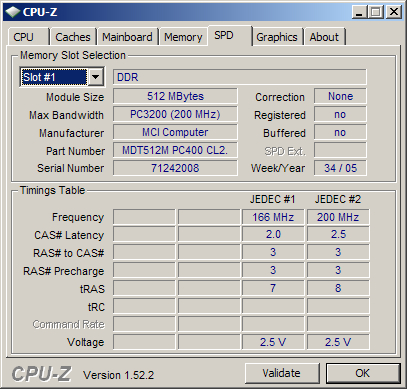Click the MDT512M PC400 CL2. part number
Screen dimensions: 407x389
click(x=175, y=150)
